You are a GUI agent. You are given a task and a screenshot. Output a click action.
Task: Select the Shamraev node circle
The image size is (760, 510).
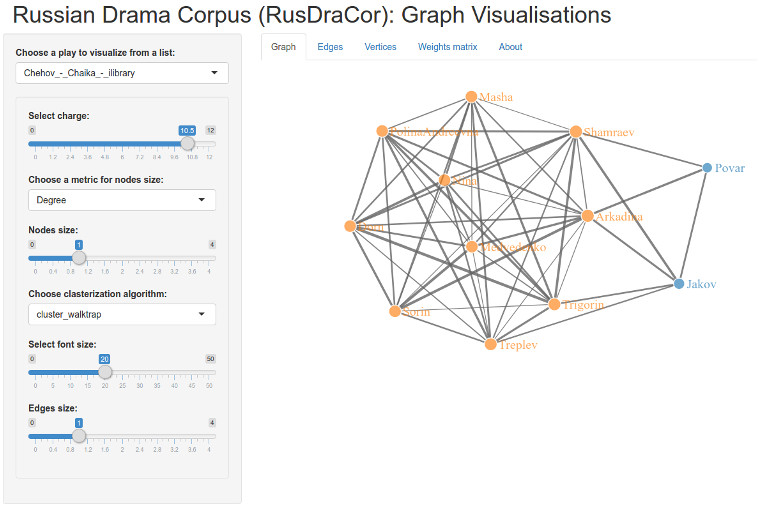click(575, 131)
